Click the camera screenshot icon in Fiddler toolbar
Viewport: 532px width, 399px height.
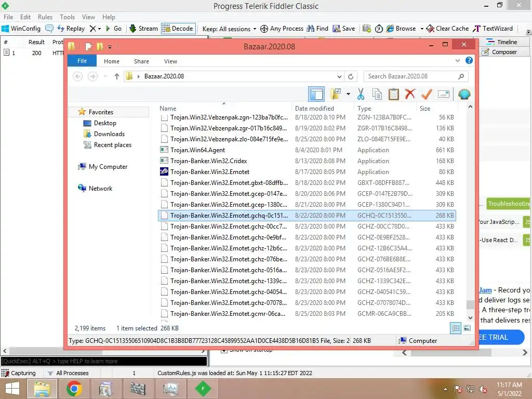pos(366,29)
